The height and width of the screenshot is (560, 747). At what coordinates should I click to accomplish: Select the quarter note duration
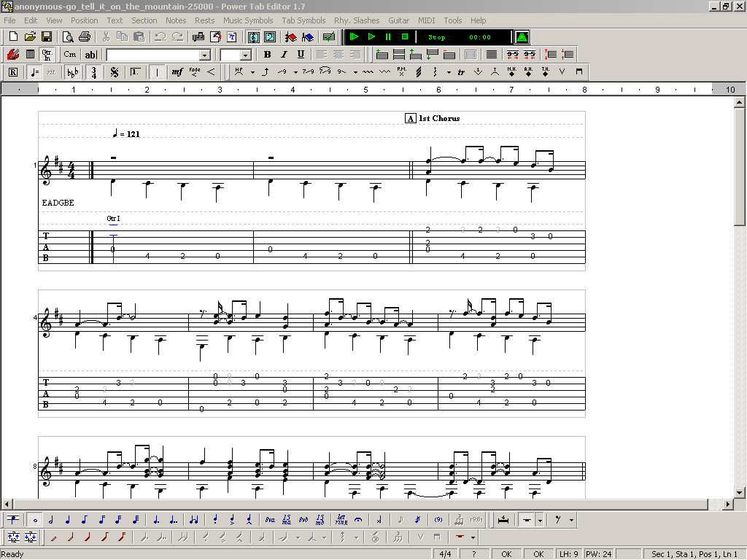click(68, 519)
